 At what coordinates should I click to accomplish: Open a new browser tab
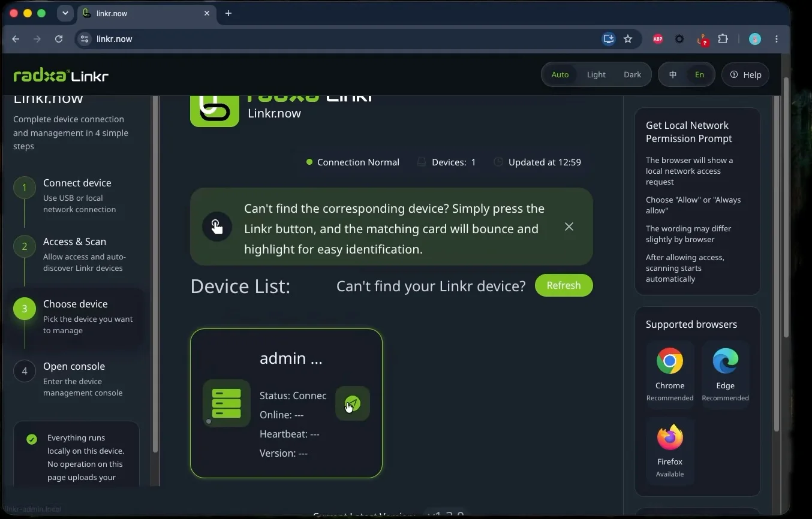228,13
